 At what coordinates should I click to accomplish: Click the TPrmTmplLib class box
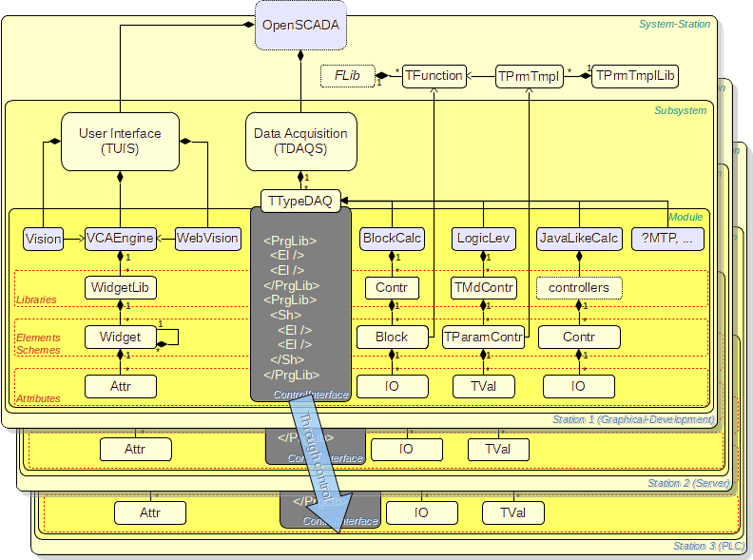tap(635, 76)
